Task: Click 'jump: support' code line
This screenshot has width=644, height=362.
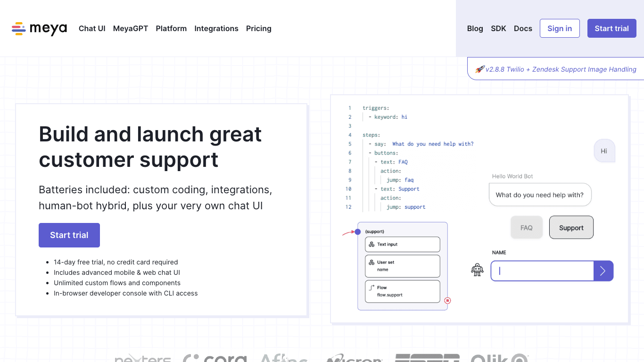Action: [406, 207]
